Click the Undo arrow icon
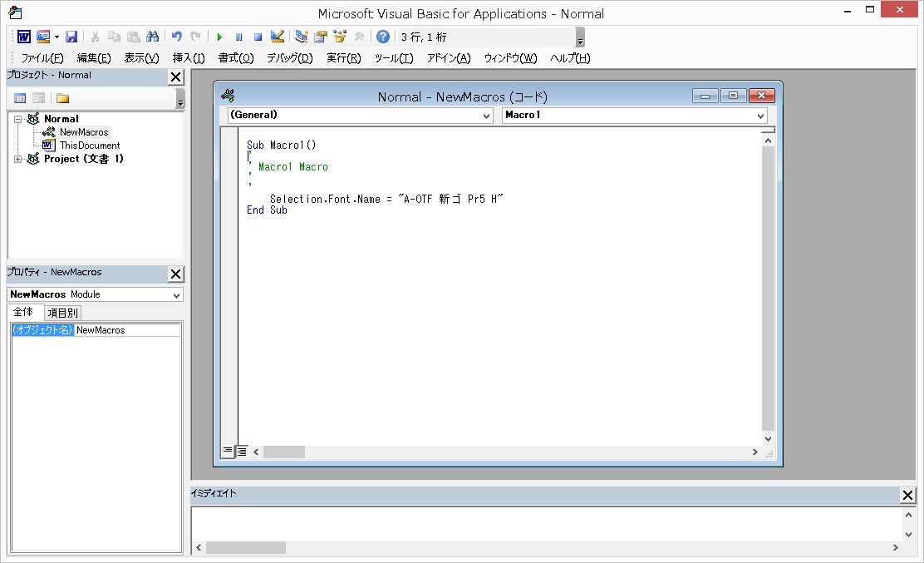Image resolution: width=924 pixels, height=563 pixels. pyautogui.click(x=176, y=37)
